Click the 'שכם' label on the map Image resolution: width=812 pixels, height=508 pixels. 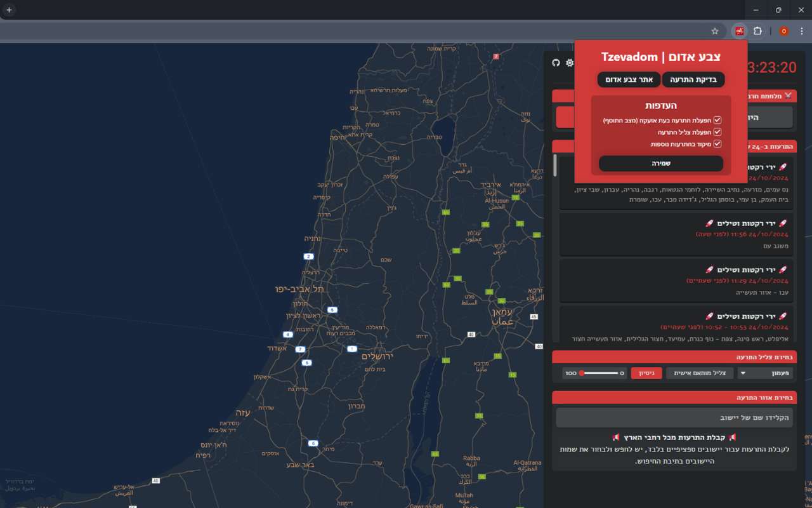(386, 260)
